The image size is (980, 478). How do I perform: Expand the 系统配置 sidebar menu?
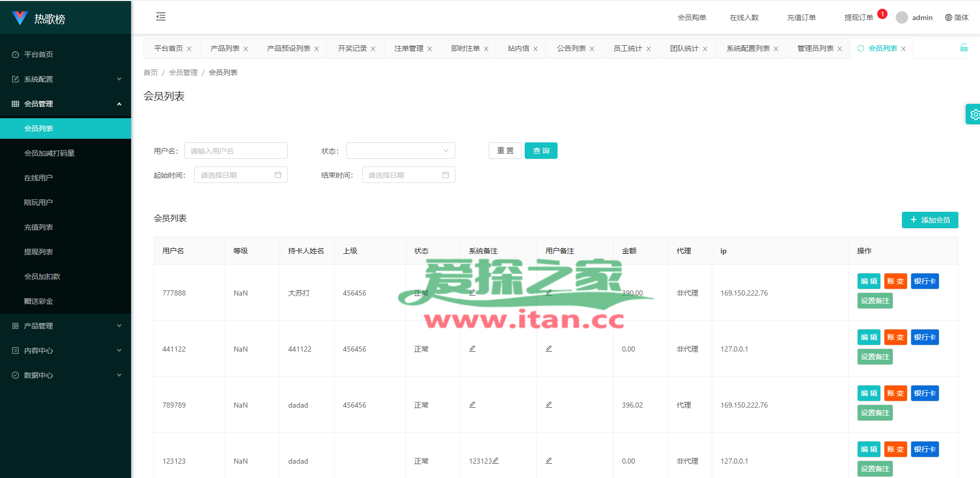66,79
